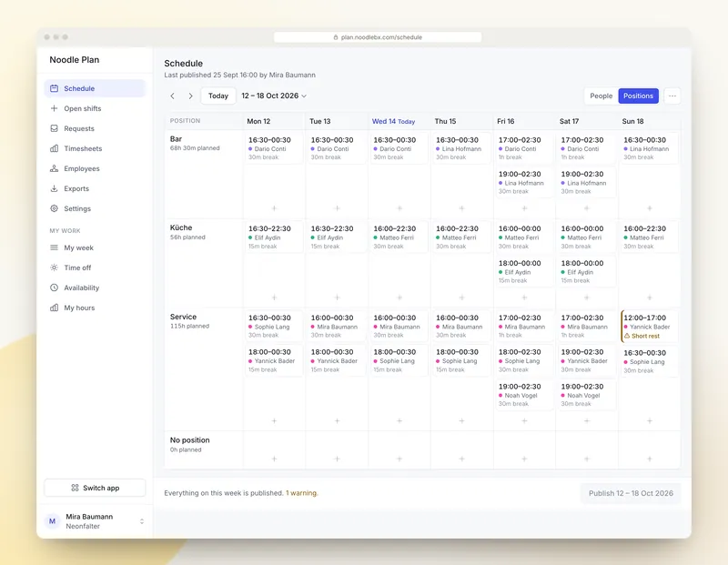The image size is (728, 565).
Task: Click the Switch app button
Action: point(96,488)
